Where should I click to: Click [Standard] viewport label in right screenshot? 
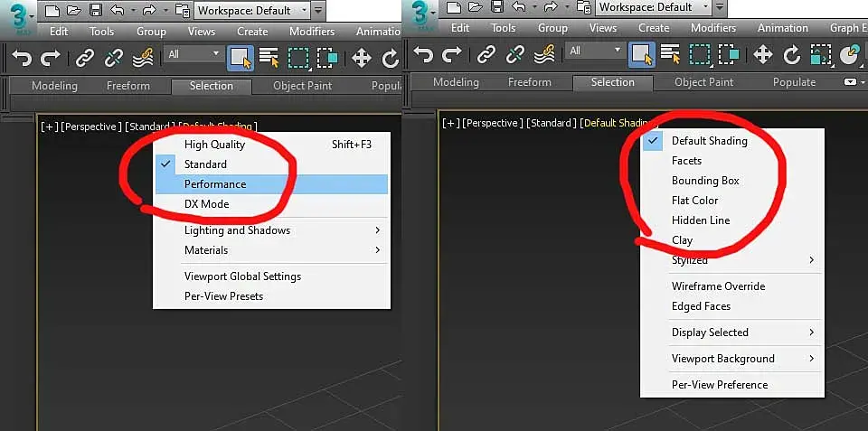coord(551,123)
